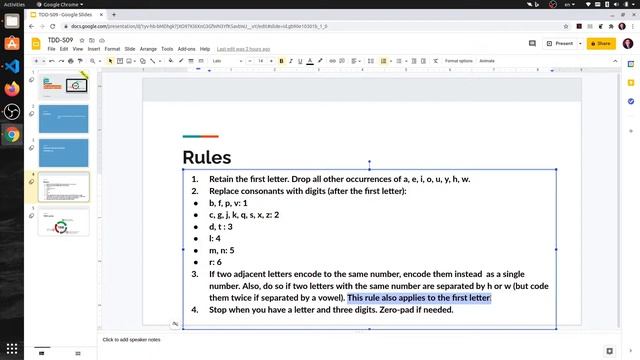This screenshot has height=360, width=640.
Task: Select the second slide thumbnail
Action: (63, 119)
